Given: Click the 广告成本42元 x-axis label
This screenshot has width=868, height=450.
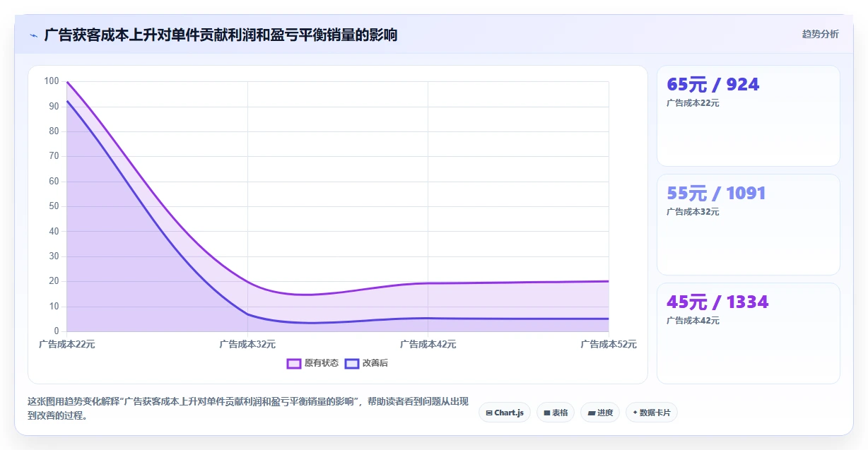Looking at the screenshot, I should click(x=428, y=344).
